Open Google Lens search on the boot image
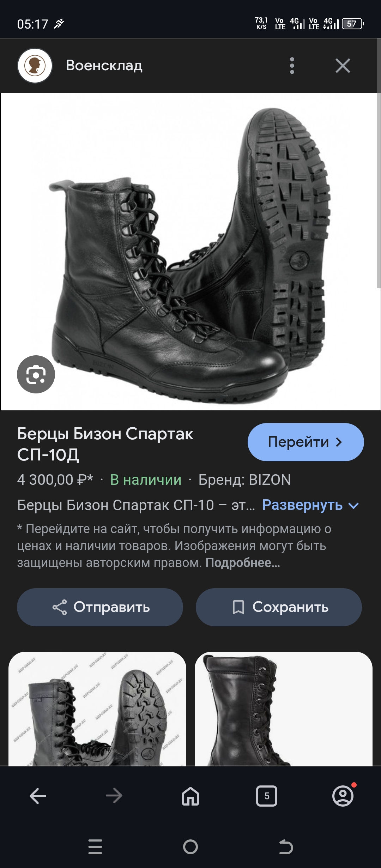This screenshot has width=381, height=868. 36,374
